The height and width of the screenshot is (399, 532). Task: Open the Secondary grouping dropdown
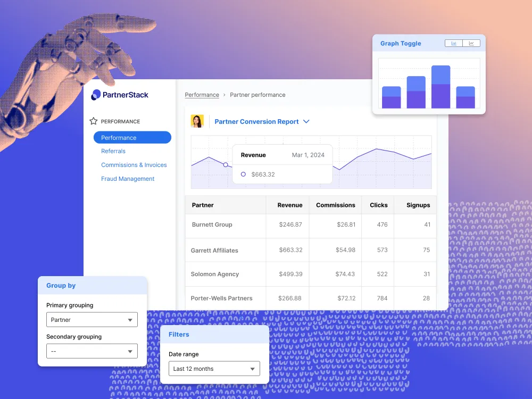[x=92, y=351]
